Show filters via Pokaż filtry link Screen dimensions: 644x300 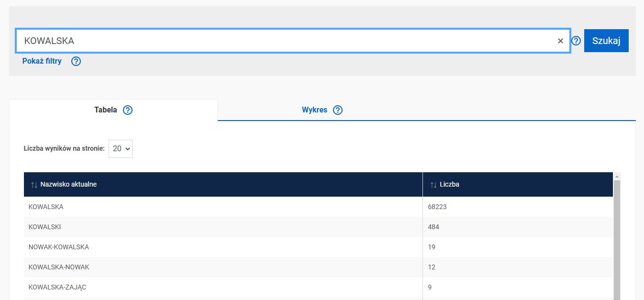tap(42, 61)
